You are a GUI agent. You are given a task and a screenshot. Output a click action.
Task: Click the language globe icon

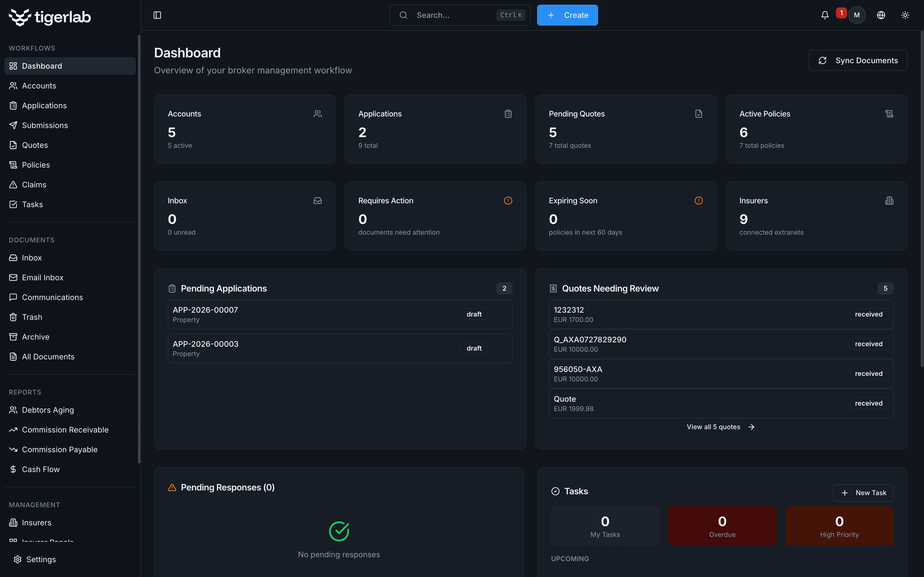click(x=881, y=15)
